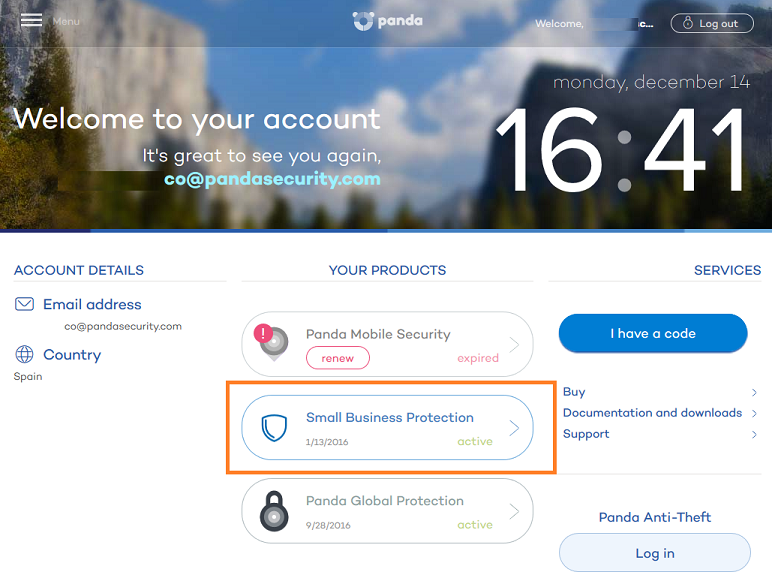Click the I have a code button
The width and height of the screenshot is (772, 575).
pyautogui.click(x=653, y=333)
